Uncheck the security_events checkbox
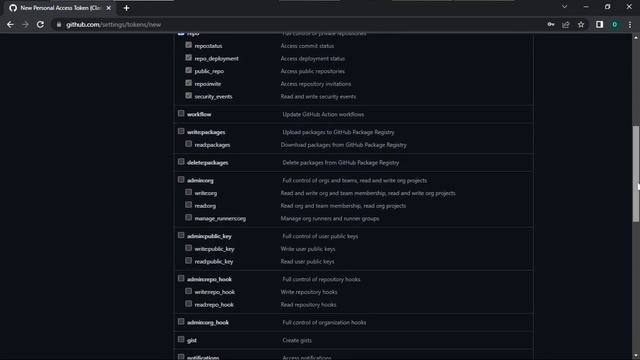 189,96
